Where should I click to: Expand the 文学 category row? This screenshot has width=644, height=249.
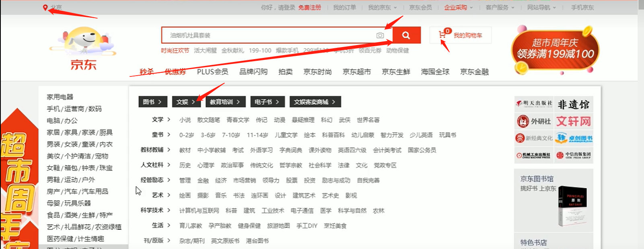coord(161,119)
